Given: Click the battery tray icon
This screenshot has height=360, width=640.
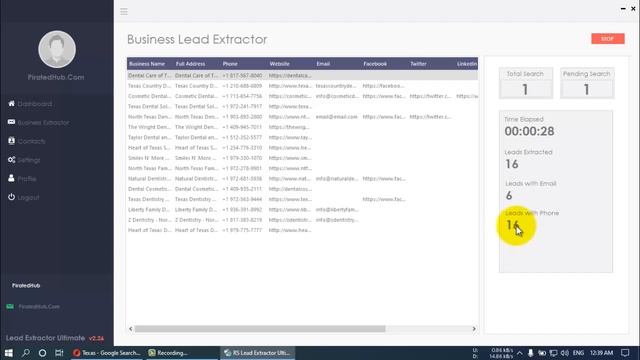Looking at the screenshot, I should tap(542, 353).
